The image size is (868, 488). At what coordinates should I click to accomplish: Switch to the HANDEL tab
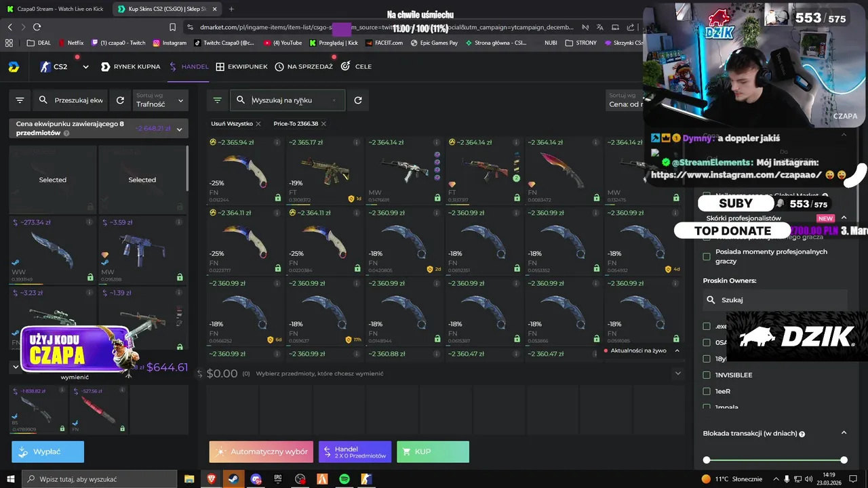[189, 67]
